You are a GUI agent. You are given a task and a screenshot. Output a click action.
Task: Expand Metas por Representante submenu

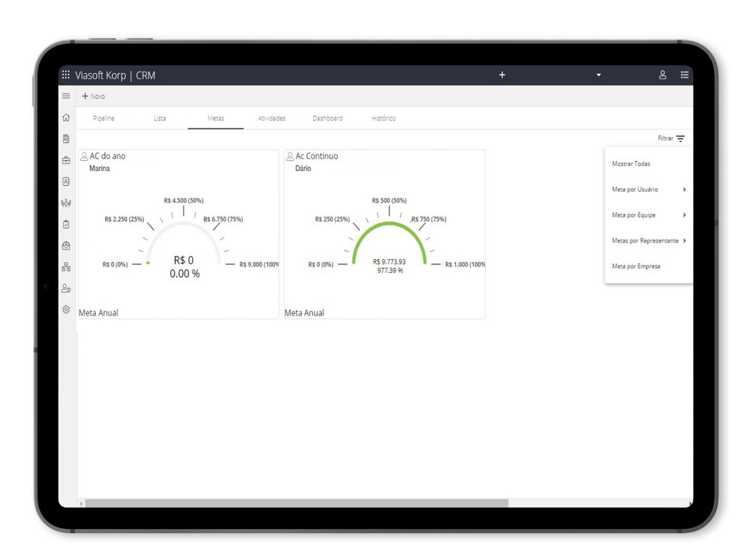point(648,241)
